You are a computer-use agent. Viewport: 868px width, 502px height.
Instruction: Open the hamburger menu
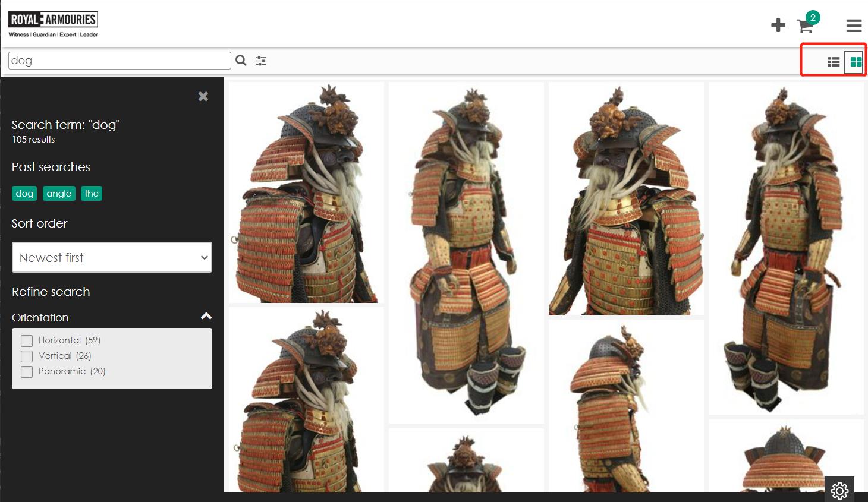click(x=854, y=26)
